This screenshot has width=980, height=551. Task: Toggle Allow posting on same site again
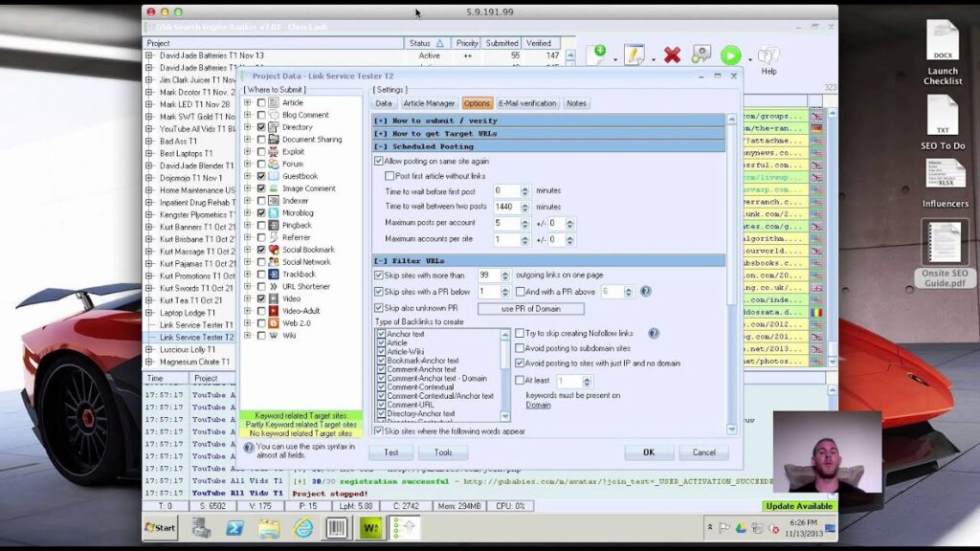pos(379,161)
